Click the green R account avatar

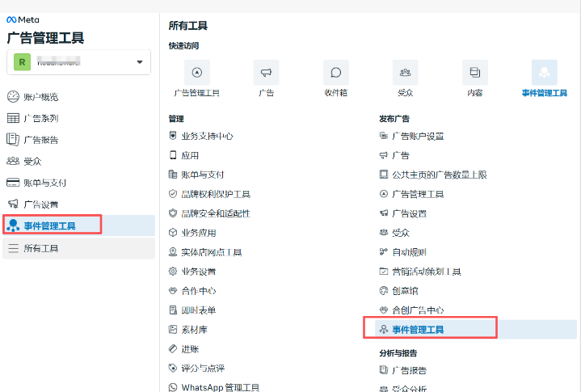[23, 62]
